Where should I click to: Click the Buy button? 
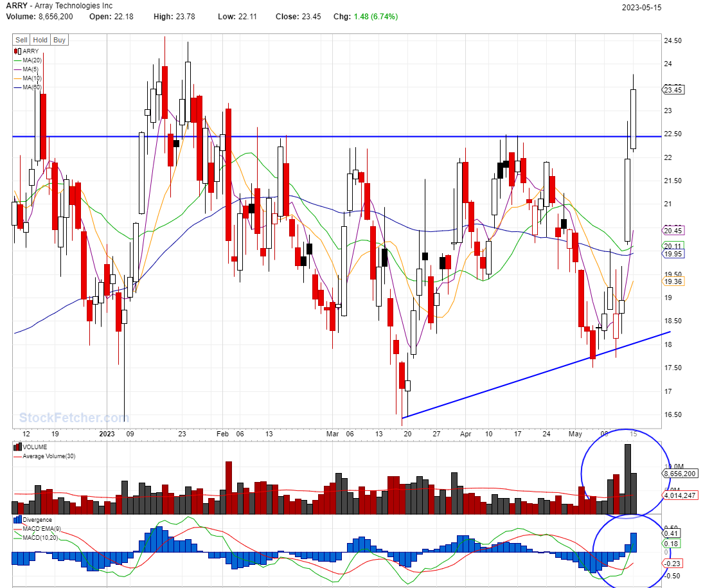point(60,40)
